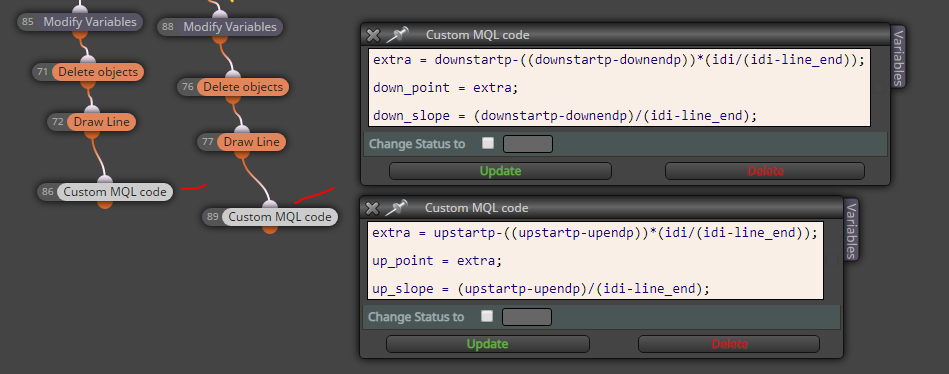Pin the lower Custom MQL code panel
The height and width of the screenshot is (374, 949).
396,208
